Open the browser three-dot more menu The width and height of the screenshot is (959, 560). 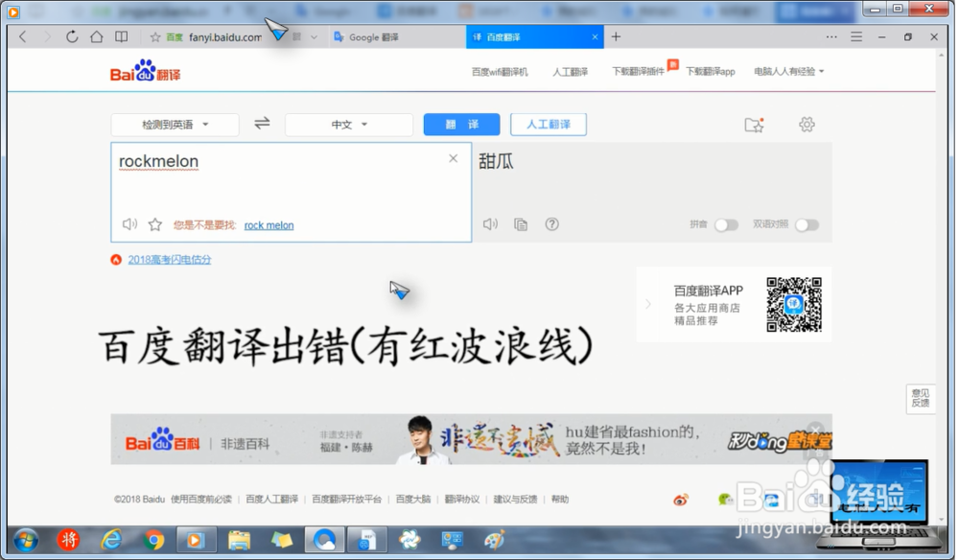click(831, 36)
